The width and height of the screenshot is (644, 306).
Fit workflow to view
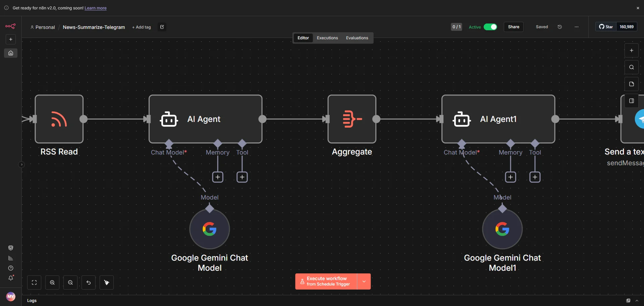click(x=34, y=282)
